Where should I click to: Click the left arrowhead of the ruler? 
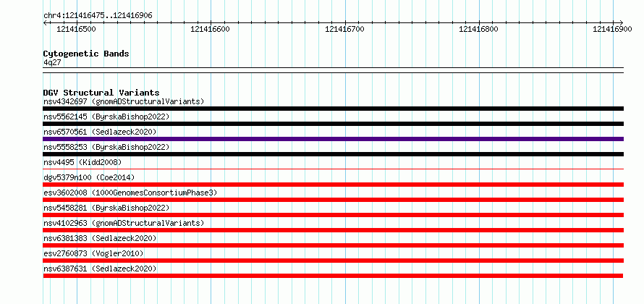pos(45,22)
